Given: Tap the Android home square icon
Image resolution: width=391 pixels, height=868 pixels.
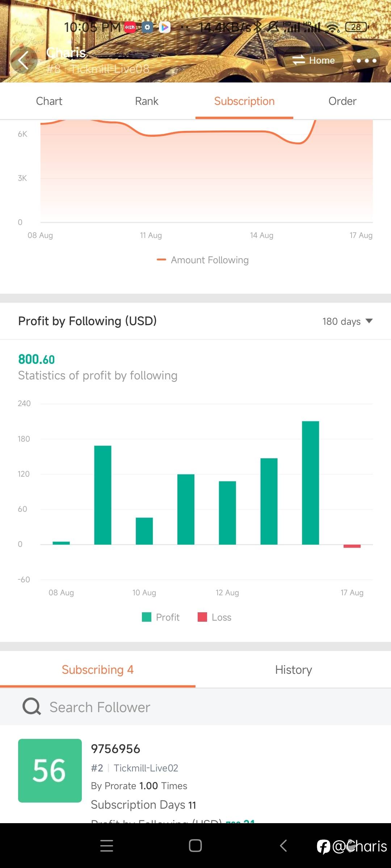Looking at the screenshot, I should coord(195,846).
